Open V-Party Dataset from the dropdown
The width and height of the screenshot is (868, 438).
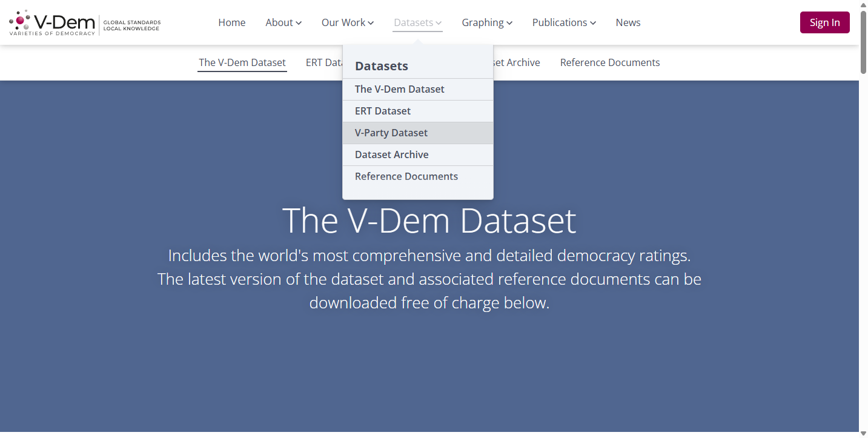point(418,133)
